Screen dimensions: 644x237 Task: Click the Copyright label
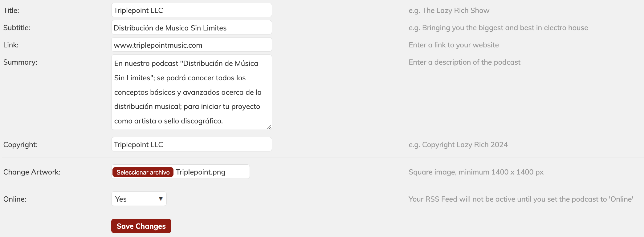pyautogui.click(x=20, y=145)
